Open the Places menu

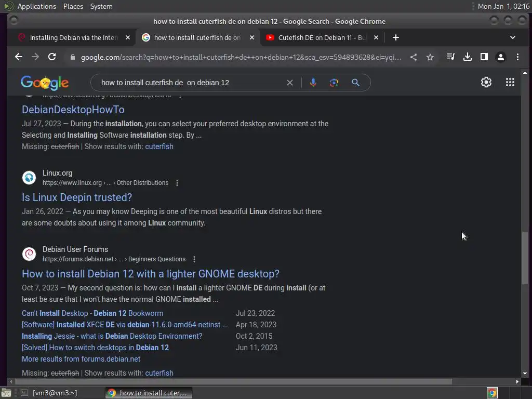pyautogui.click(x=73, y=6)
